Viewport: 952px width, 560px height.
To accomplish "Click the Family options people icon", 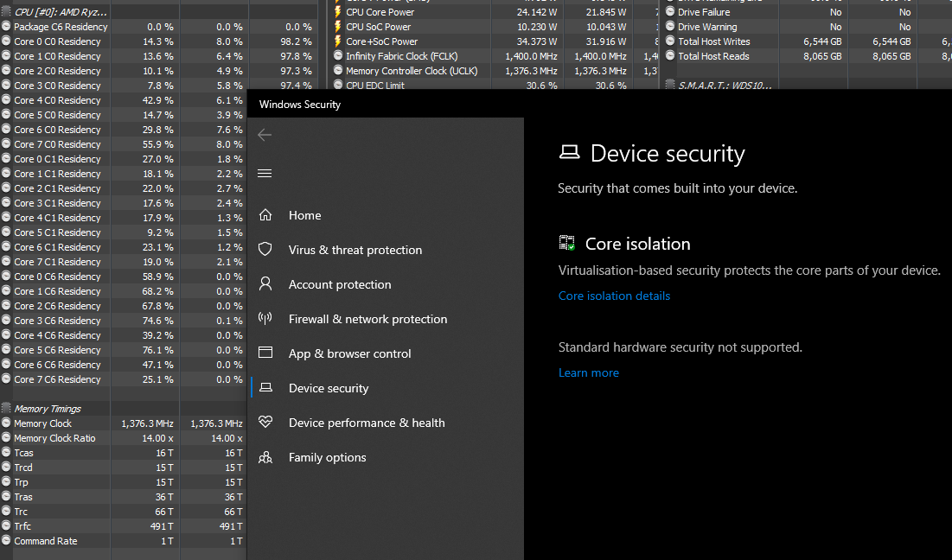I will (265, 457).
